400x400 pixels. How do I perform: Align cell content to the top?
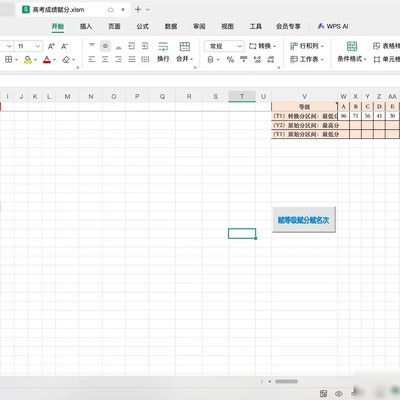92,46
